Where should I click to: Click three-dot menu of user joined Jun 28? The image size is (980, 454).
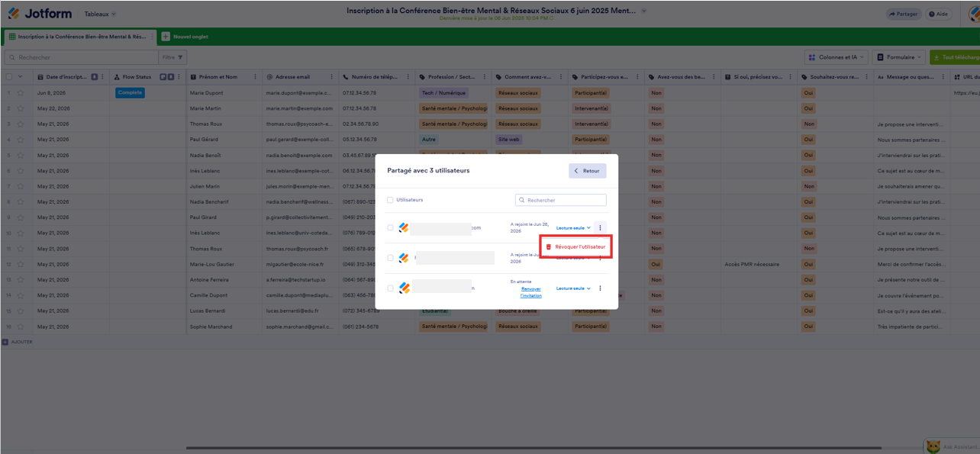(601, 227)
